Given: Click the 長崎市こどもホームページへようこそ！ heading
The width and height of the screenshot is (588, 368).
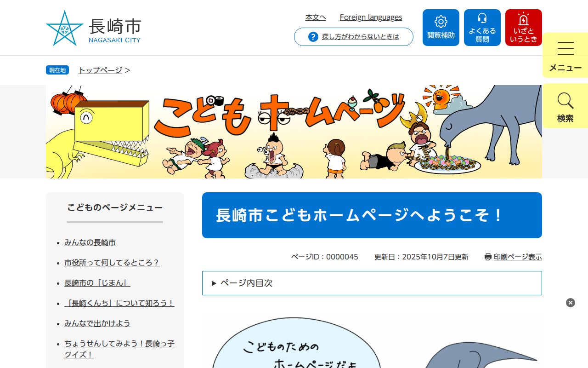Looking at the screenshot, I should click(x=372, y=215).
